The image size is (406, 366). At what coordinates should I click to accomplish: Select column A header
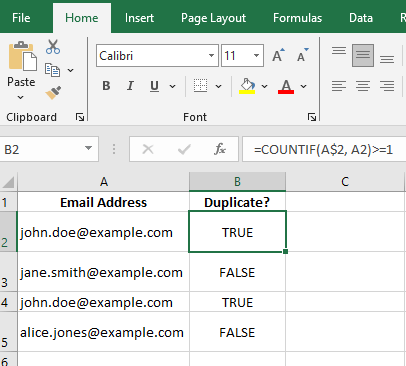pyautogui.click(x=104, y=182)
